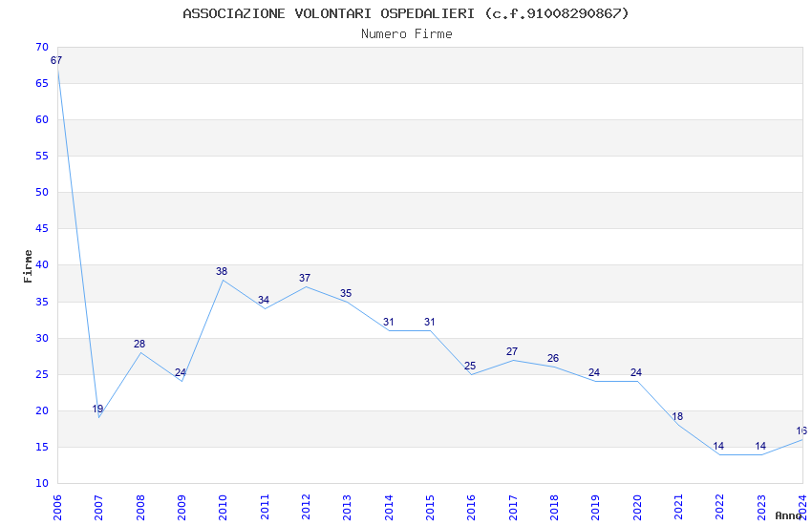The height and width of the screenshot is (525, 812).
Task: Select the 40 tick on y-axis
Action: pos(42,264)
